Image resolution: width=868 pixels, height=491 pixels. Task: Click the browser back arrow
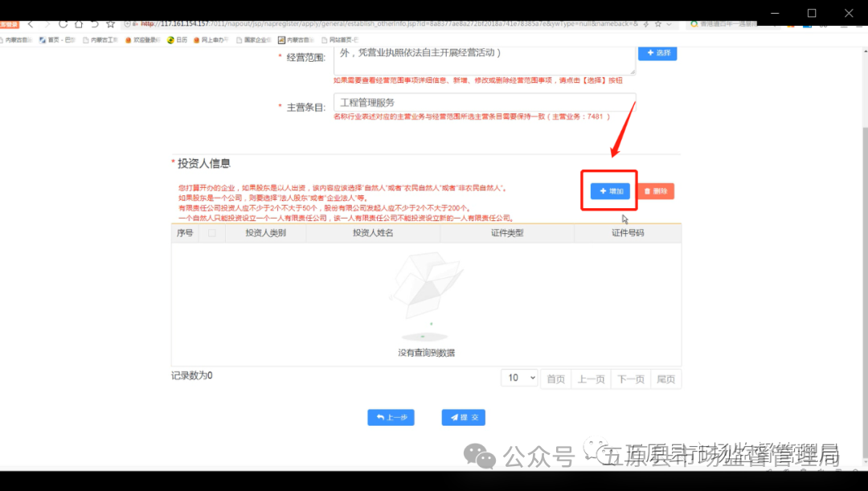(x=30, y=24)
